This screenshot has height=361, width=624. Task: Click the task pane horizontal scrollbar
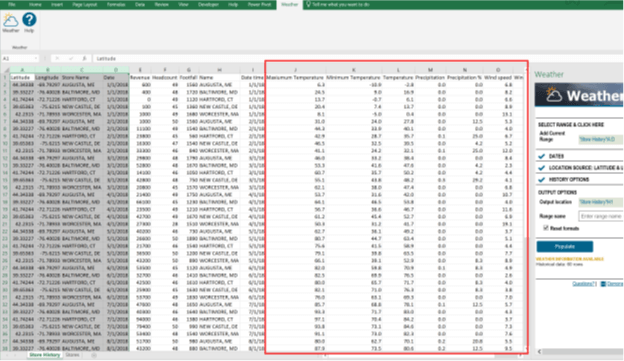coord(581,351)
